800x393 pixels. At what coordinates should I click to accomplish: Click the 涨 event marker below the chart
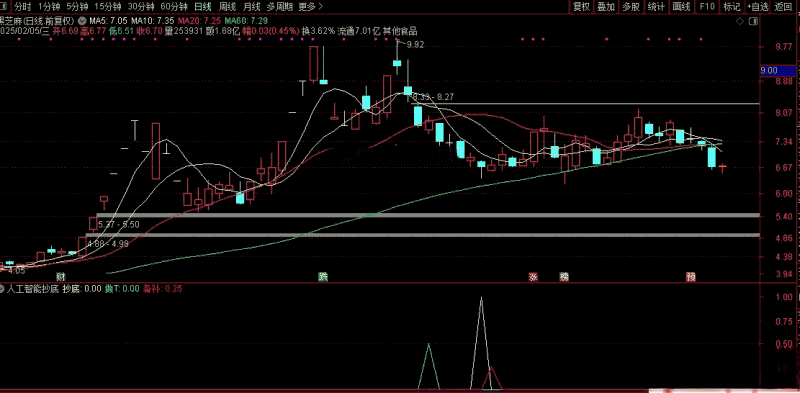pyautogui.click(x=534, y=277)
